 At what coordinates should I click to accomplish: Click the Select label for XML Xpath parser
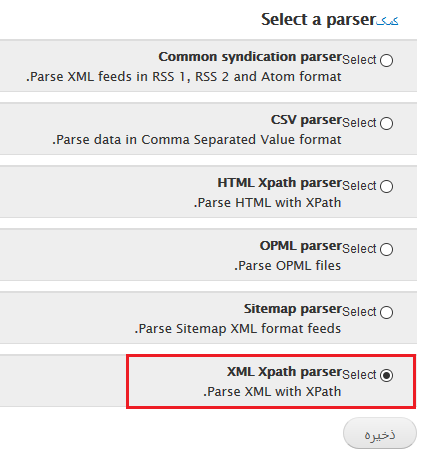click(359, 375)
